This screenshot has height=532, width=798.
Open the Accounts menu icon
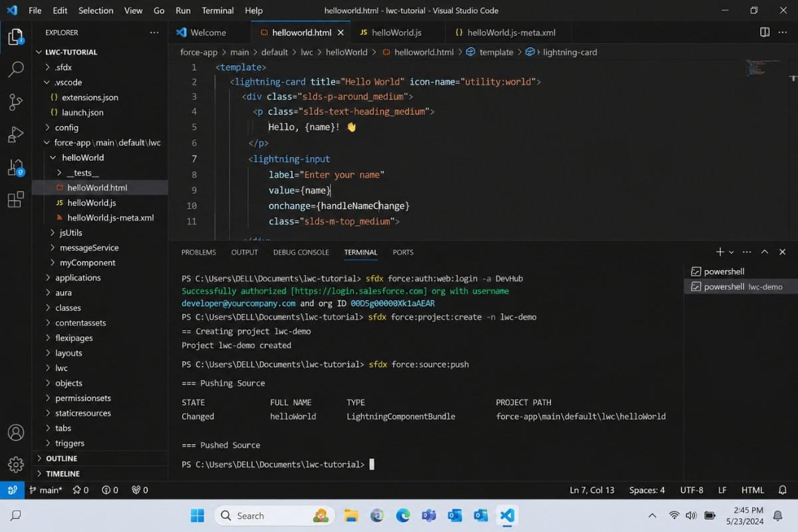(15, 432)
